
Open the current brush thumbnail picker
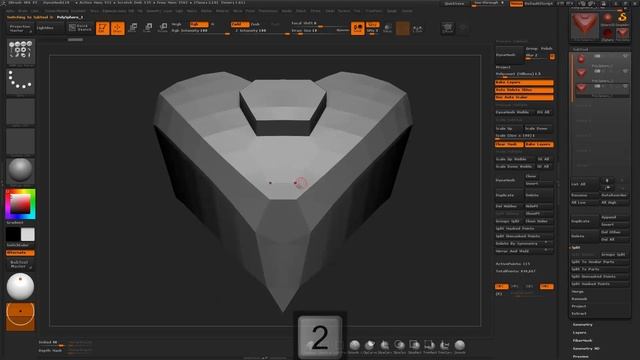[x=21, y=52]
